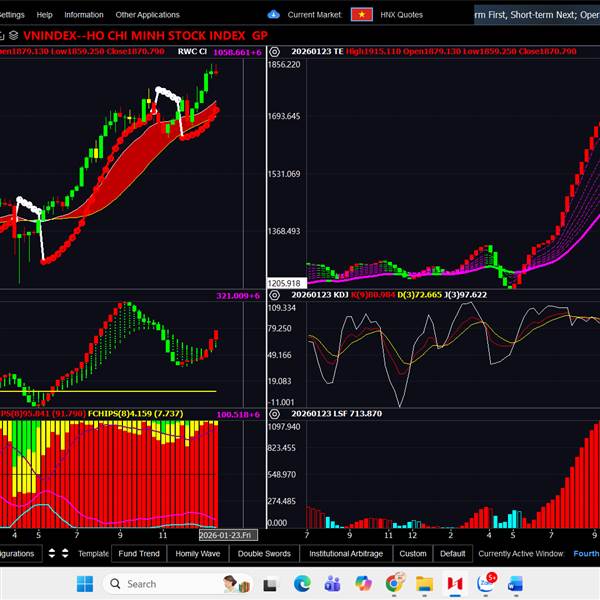Open the Information menu
The width and height of the screenshot is (600, 600).
pyautogui.click(x=84, y=15)
